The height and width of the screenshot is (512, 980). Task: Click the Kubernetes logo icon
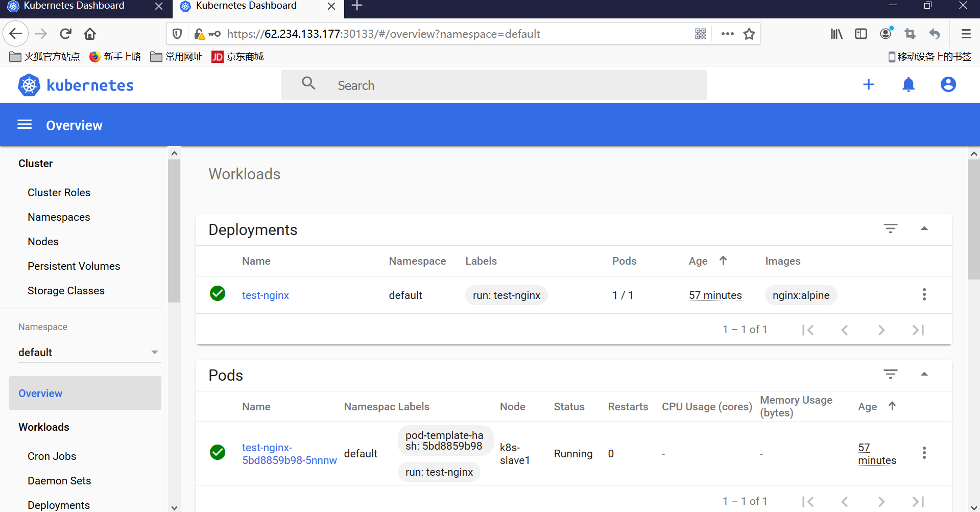[29, 85]
